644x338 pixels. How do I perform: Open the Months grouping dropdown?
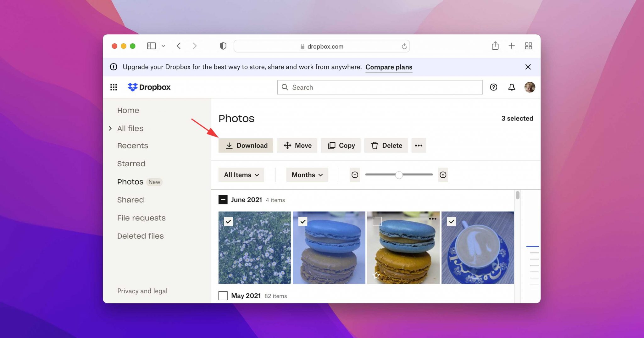point(307,175)
